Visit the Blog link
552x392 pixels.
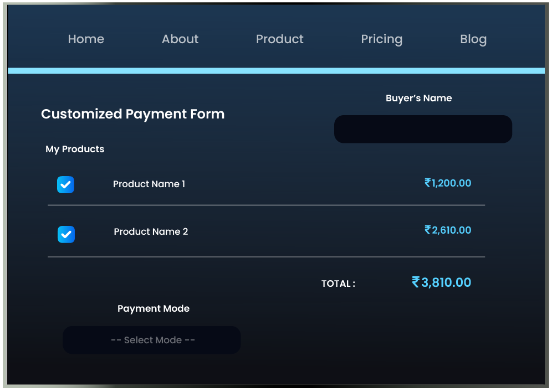(x=473, y=39)
